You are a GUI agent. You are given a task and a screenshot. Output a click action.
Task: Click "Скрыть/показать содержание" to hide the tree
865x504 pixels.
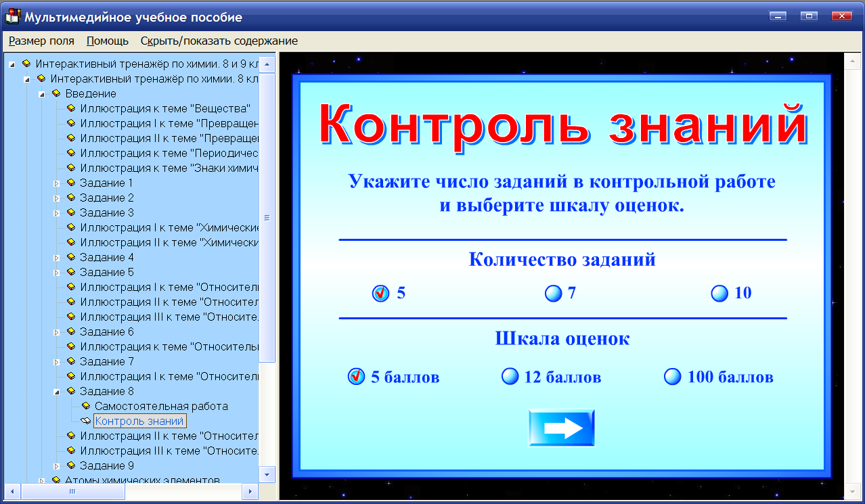click(217, 41)
